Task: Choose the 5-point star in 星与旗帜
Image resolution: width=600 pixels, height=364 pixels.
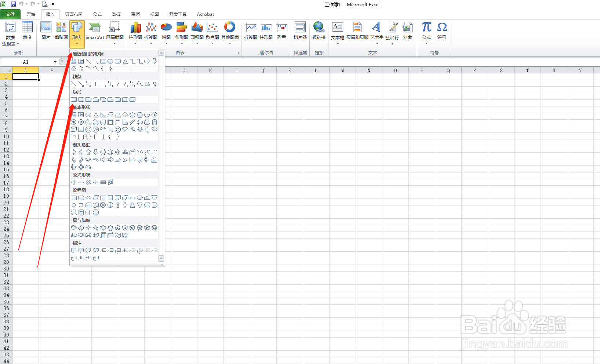Action: pos(96,228)
